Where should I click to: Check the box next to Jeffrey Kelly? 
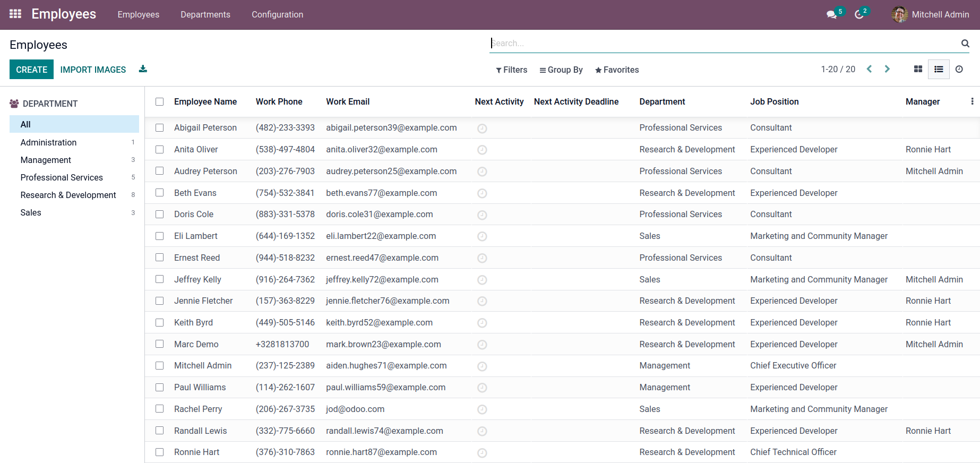159,279
